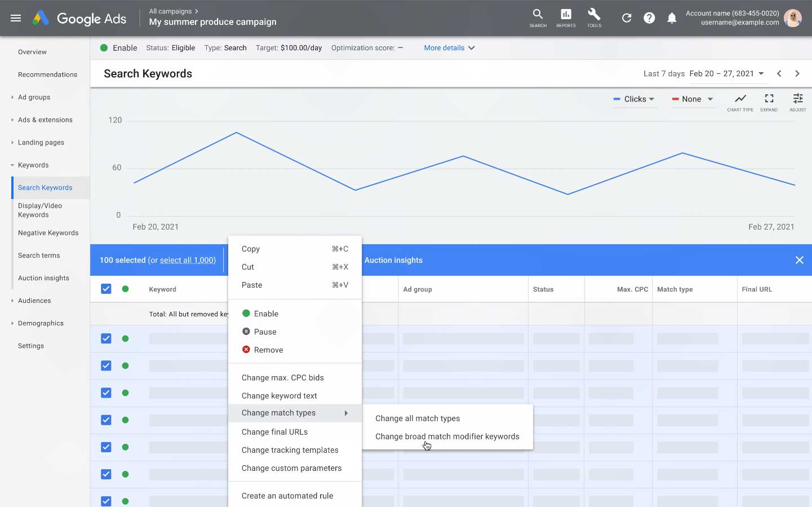
Task: Open the Tools wrench icon
Action: [x=594, y=18]
